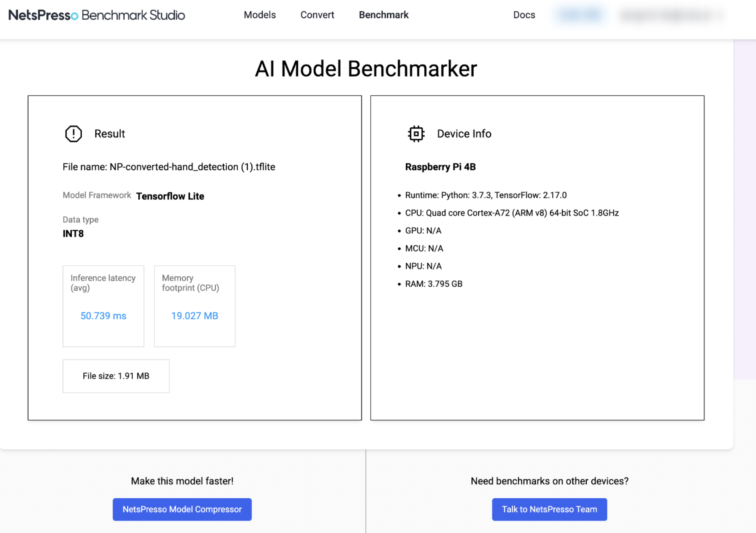The width and height of the screenshot is (756, 533).
Task: Open the Docs link
Action: click(524, 15)
